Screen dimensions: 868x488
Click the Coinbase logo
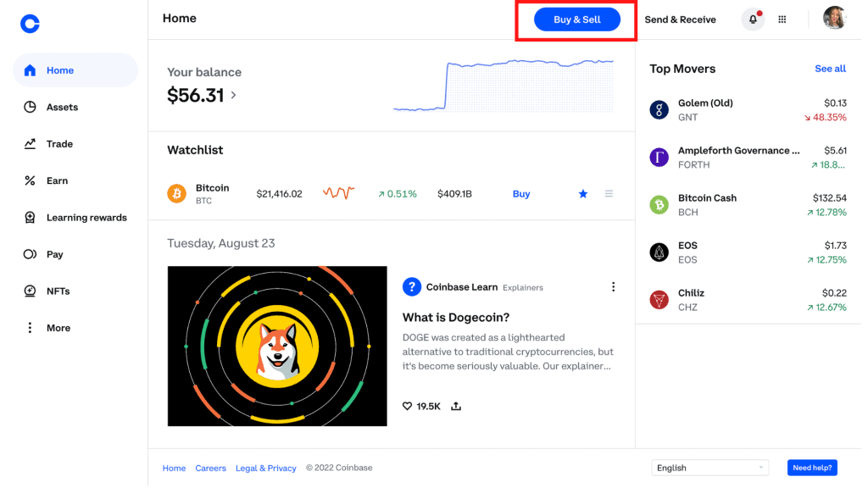[x=30, y=24]
